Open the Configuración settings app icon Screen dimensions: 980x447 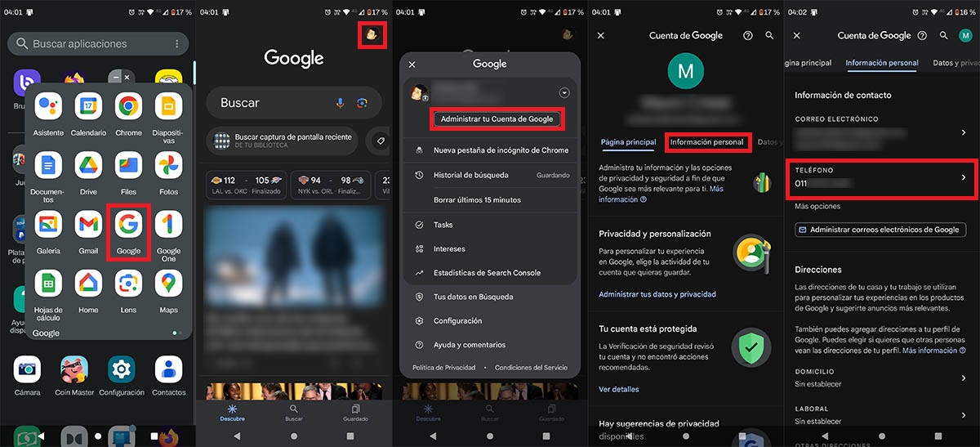point(122,370)
